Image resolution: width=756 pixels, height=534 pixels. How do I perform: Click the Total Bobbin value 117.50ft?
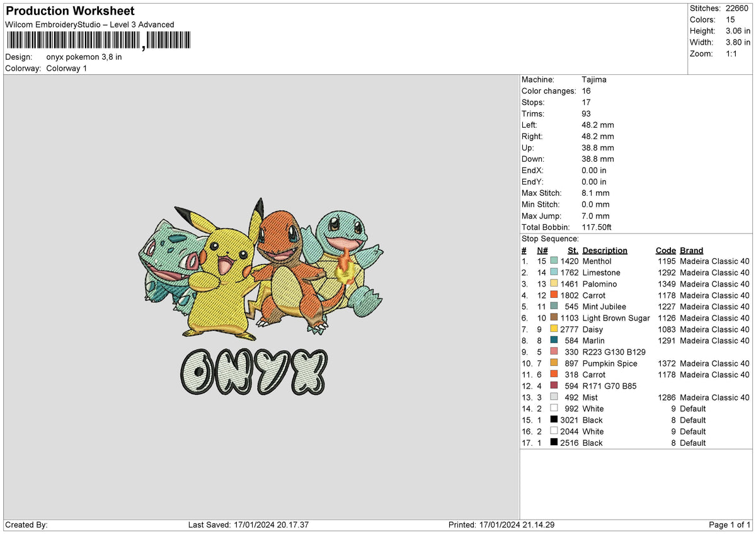point(597,227)
